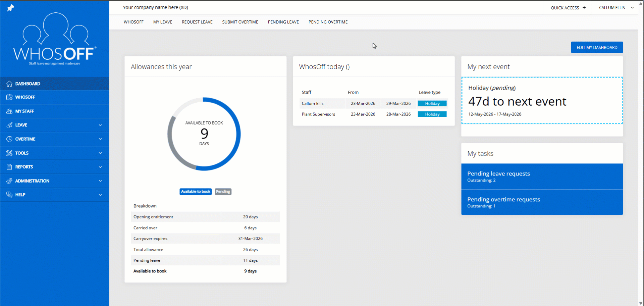Click the Holiday tag for Callum Ellis
Screen dimensions: 644x306
[432, 104]
